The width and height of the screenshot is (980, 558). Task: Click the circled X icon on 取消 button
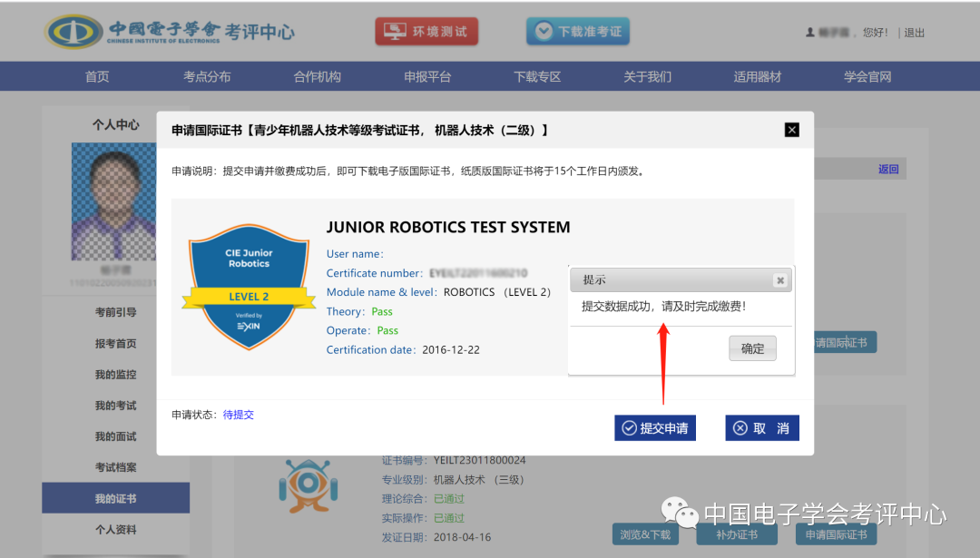(x=740, y=427)
